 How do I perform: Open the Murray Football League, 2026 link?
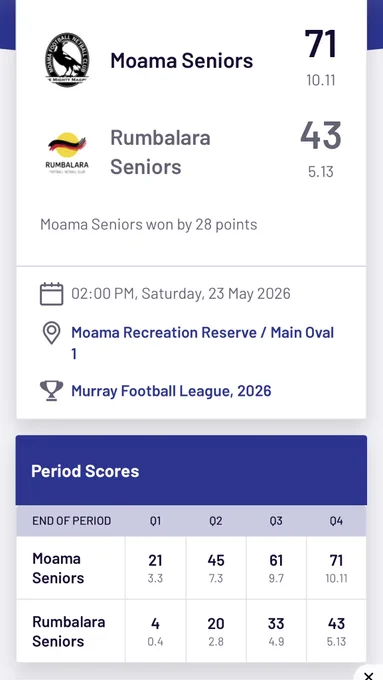(171, 391)
